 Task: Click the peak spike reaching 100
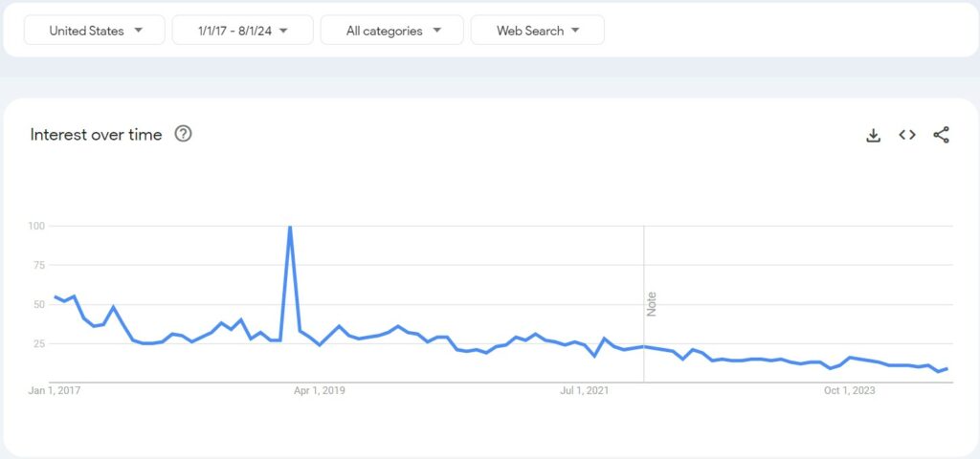click(289, 227)
